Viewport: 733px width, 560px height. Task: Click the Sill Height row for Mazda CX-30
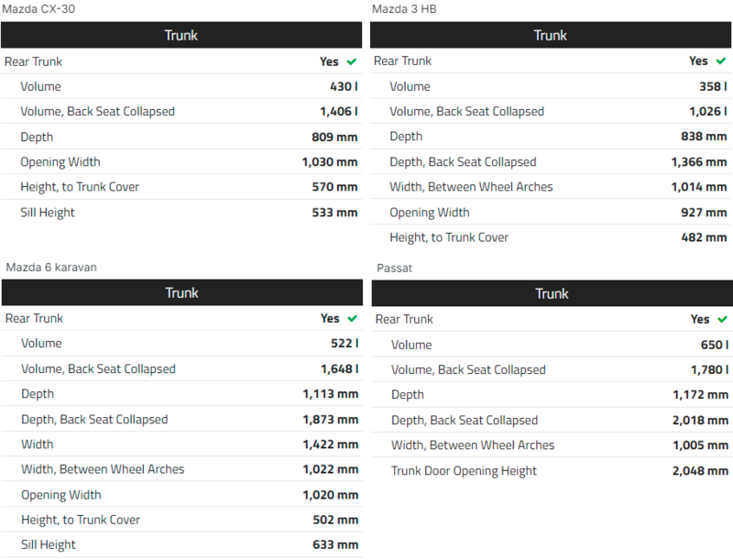[48, 213]
